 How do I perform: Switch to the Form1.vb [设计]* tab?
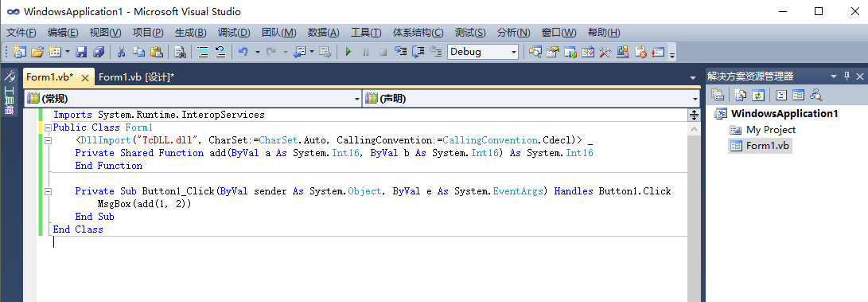coord(136,77)
